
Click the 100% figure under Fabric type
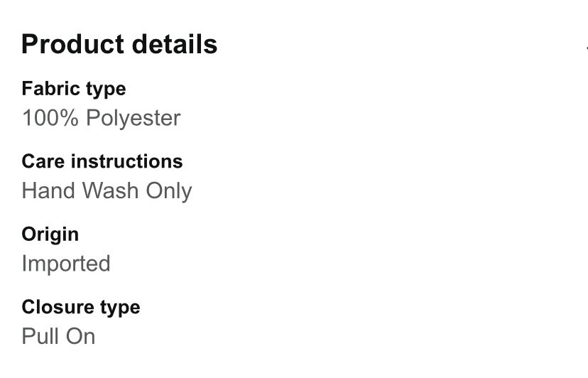coord(50,118)
